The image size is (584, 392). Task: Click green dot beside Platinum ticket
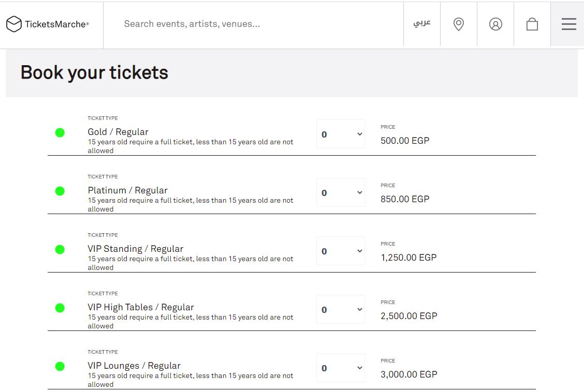pos(60,191)
